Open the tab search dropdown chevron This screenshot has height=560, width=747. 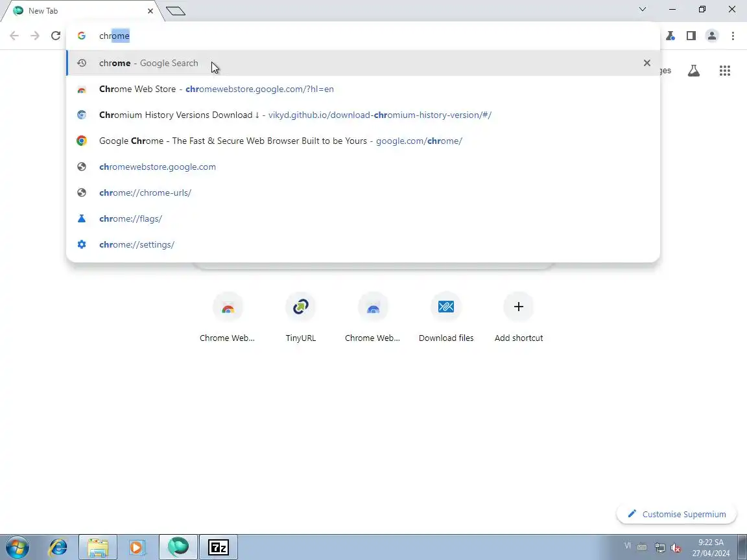point(642,9)
